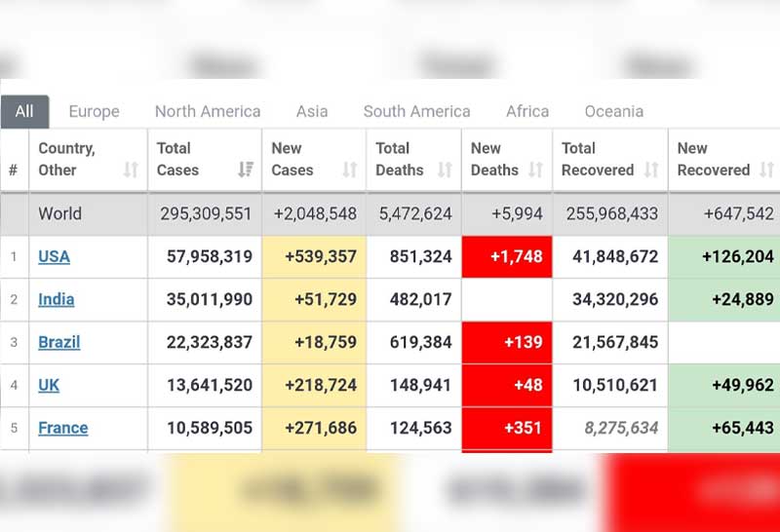Open the France country link
This screenshot has width=780, height=532.
(x=62, y=428)
